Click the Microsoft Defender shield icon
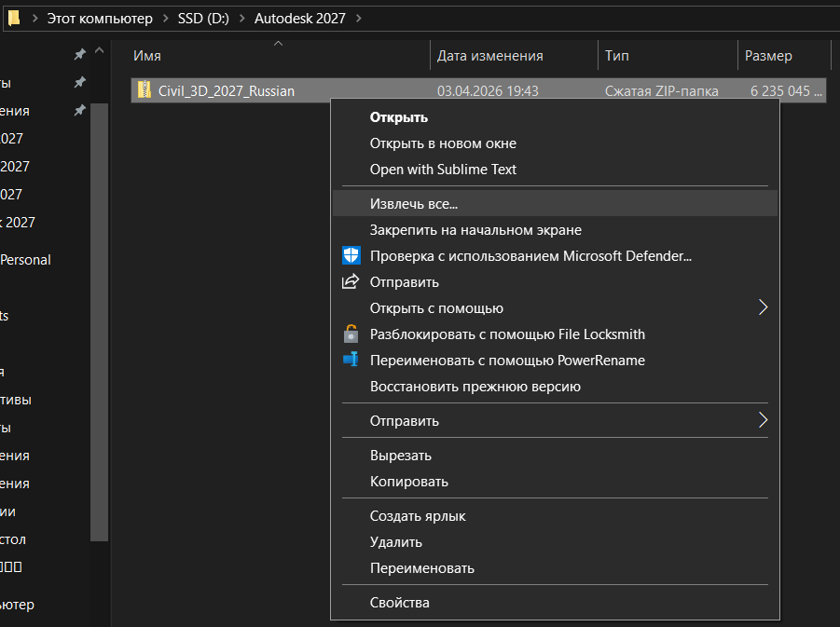The image size is (840, 627). click(351, 255)
